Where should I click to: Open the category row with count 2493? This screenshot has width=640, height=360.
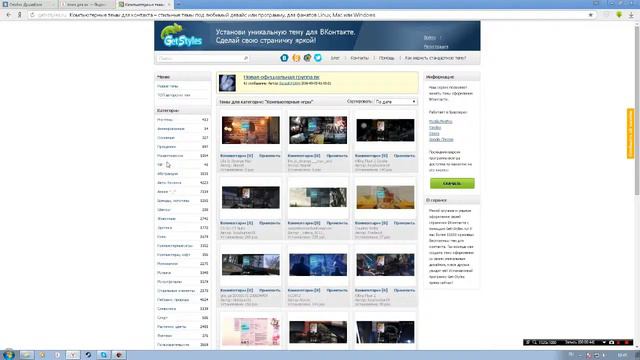click(182, 327)
